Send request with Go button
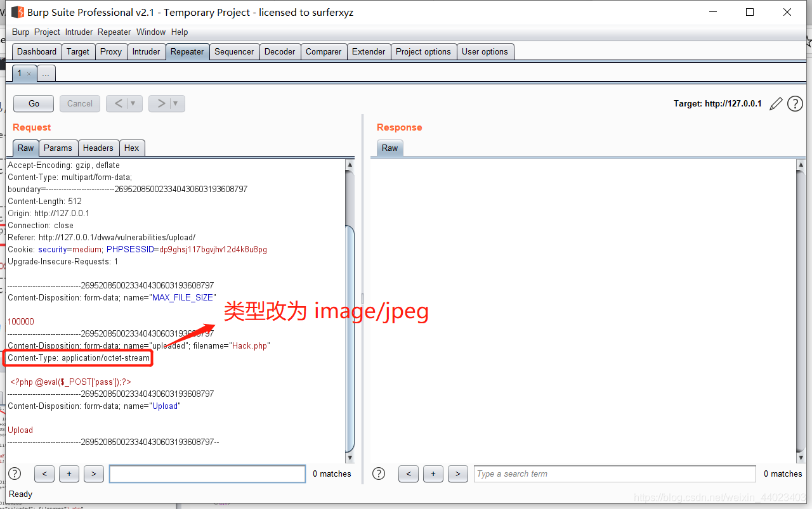 [x=34, y=103]
